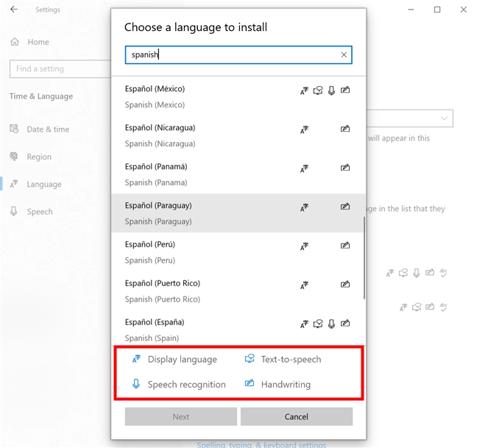Click display language icon for Español (Perú)
This screenshot has height=448, width=477.
304,246
